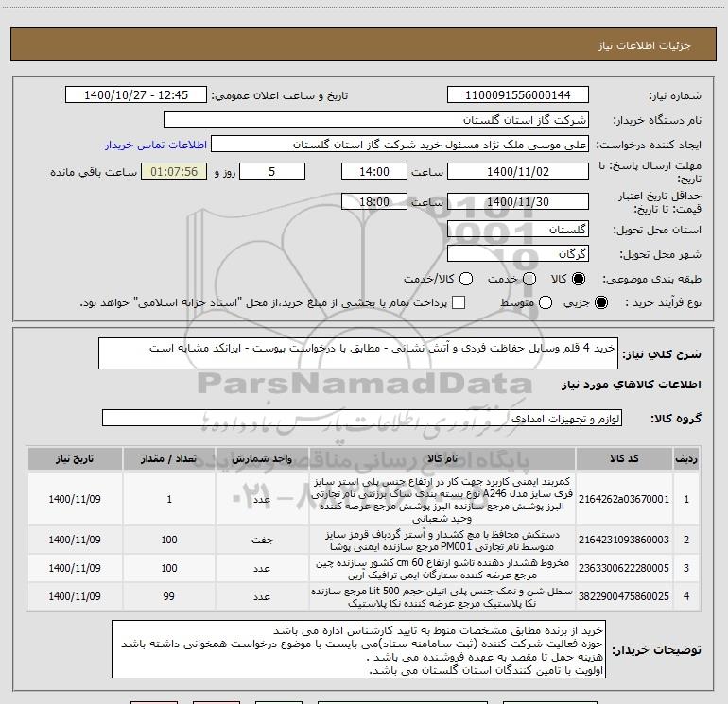The width and height of the screenshot is (728, 704).
Task: Click the تعداد / مقدار column header
Action: (169, 459)
